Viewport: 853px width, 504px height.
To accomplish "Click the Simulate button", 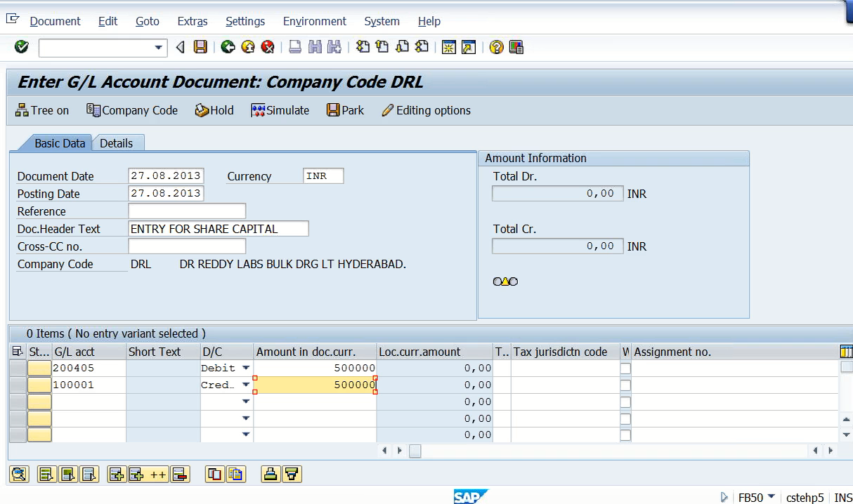I will [280, 110].
